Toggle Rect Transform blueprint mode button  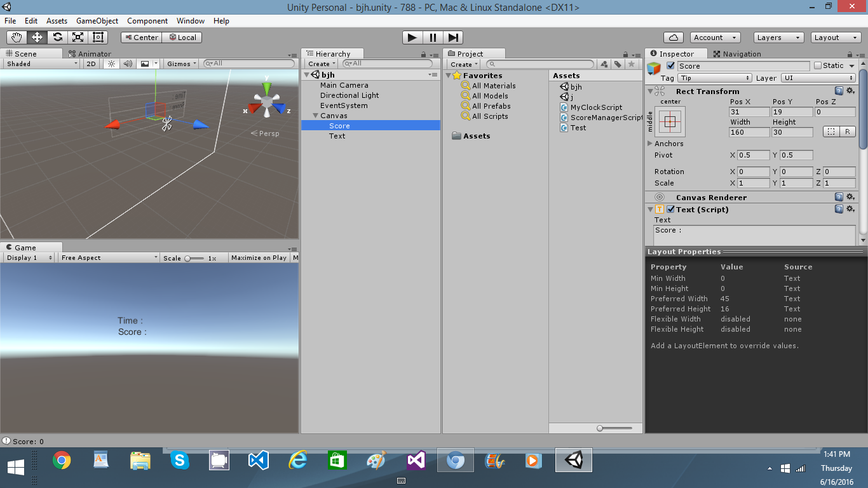coord(831,132)
